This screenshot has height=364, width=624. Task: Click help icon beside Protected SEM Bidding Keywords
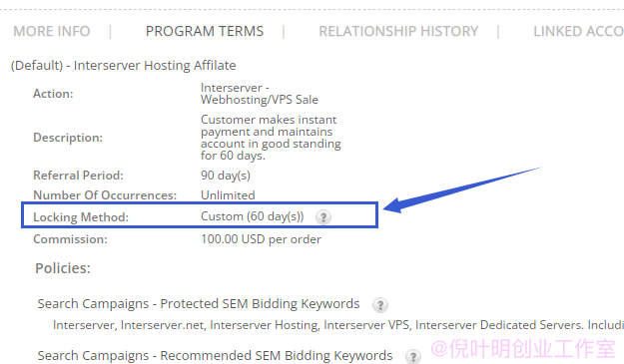tap(380, 305)
